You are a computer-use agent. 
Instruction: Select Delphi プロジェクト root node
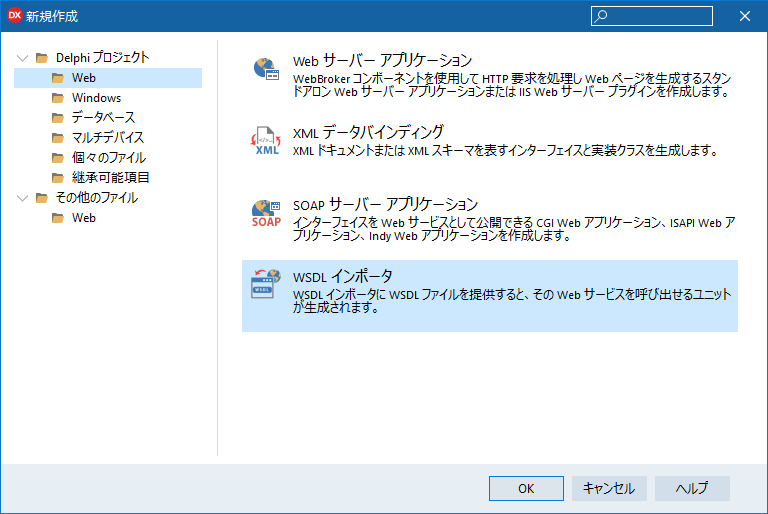pos(102,58)
